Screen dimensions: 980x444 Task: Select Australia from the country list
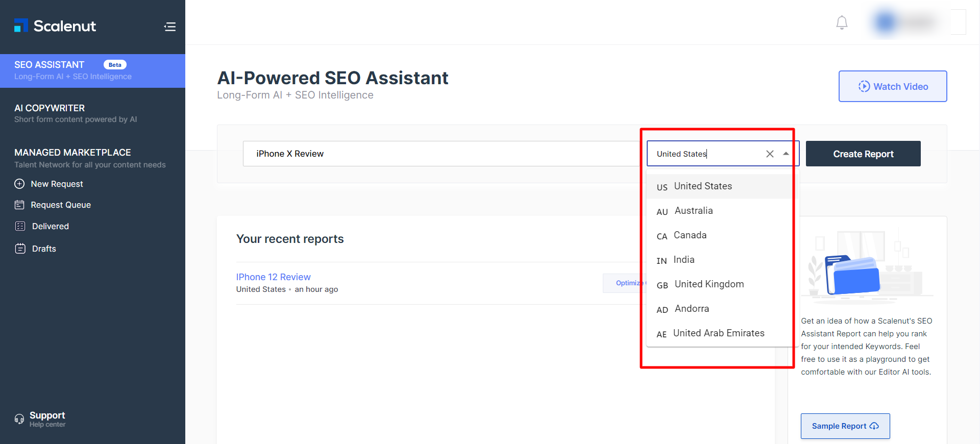719,211
